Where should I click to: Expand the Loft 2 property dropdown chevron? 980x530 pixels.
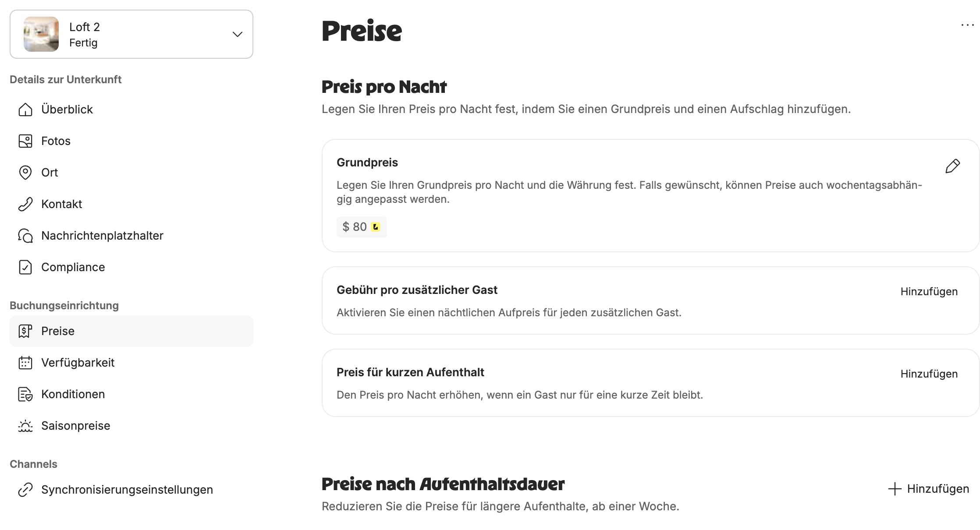pyautogui.click(x=238, y=34)
